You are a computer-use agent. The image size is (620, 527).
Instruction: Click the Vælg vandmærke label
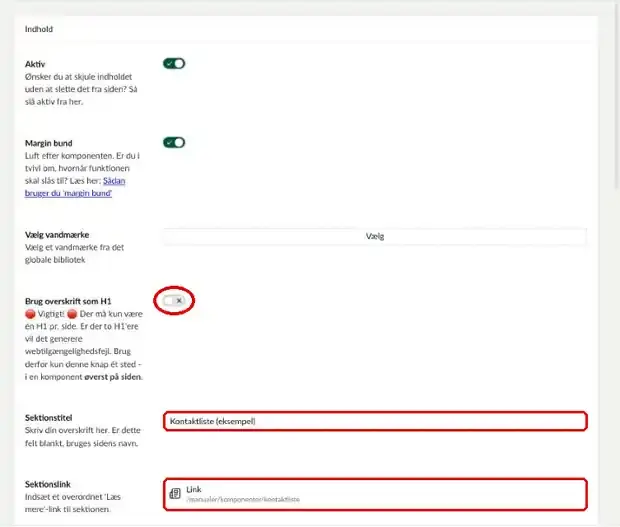pyautogui.click(x=57, y=235)
